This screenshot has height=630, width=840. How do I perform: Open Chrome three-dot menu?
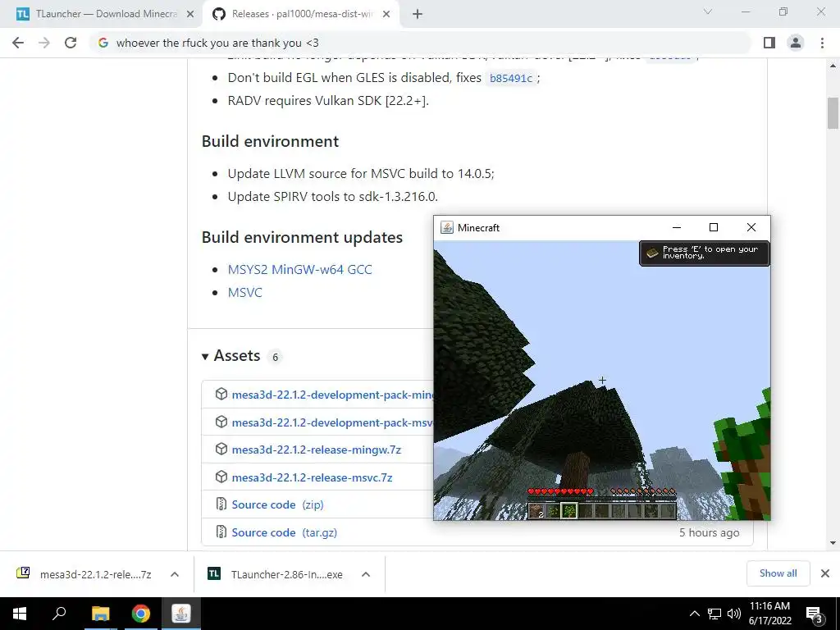point(822,43)
